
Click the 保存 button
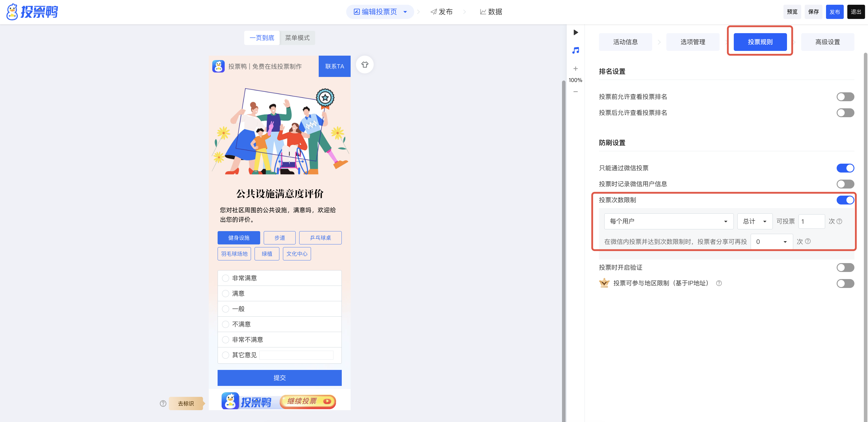(x=813, y=12)
